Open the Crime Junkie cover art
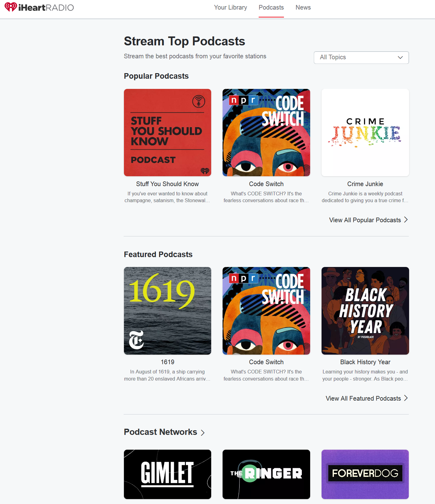Screen dimensions: 435x504 tap(365, 133)
